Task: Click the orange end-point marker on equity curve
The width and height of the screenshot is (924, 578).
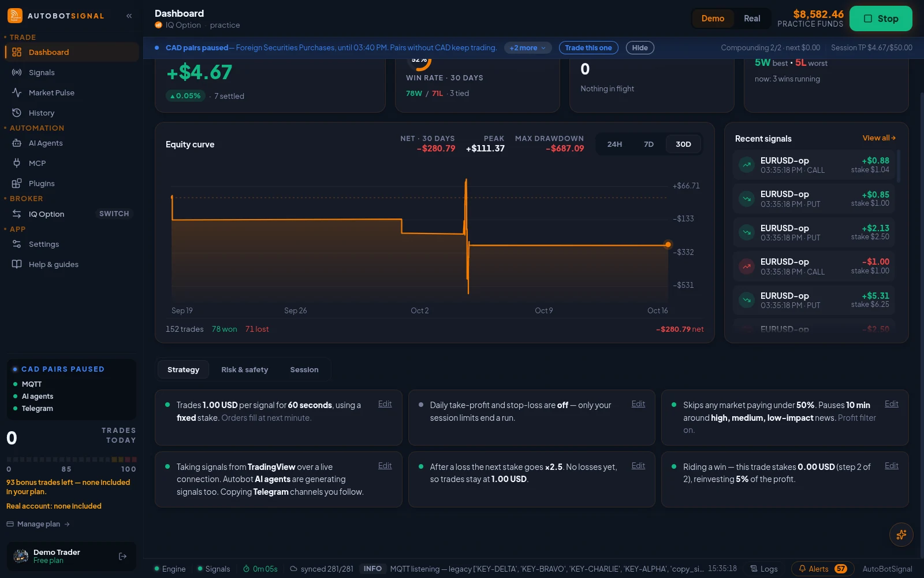Action: pos(668,244)
